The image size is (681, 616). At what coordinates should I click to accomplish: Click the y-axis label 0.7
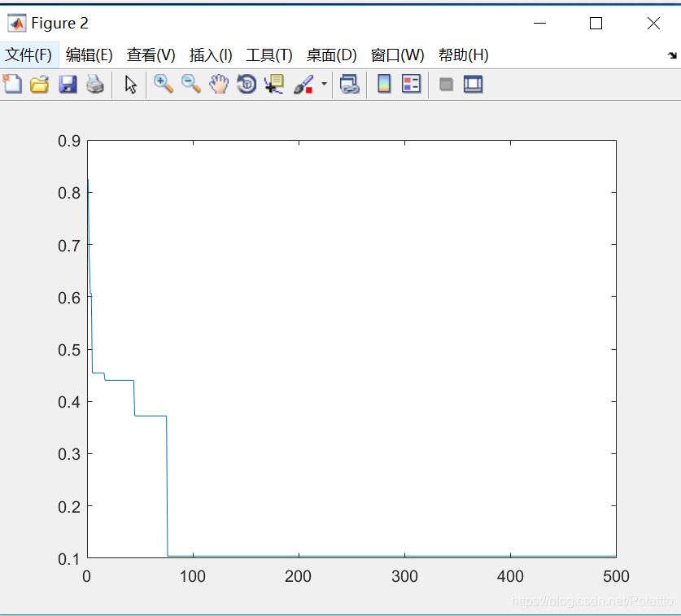69,246
